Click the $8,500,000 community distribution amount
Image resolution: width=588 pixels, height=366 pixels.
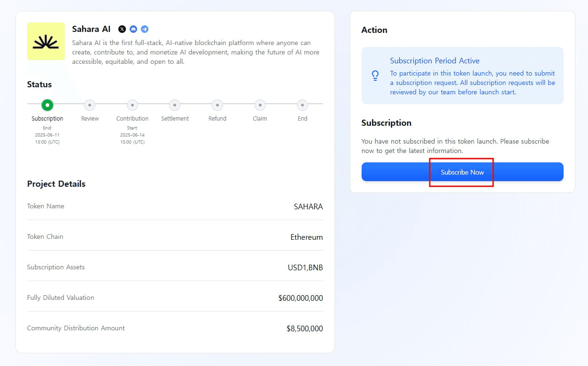click(304, 328)
